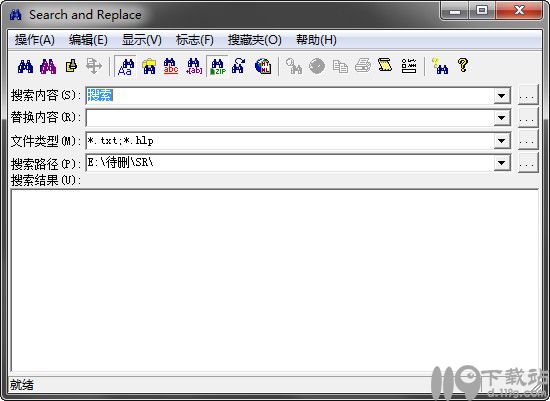Expand the 文件类型 file mask dropdown
Screen dimensions: 550x401
click(x=502, y=141)
